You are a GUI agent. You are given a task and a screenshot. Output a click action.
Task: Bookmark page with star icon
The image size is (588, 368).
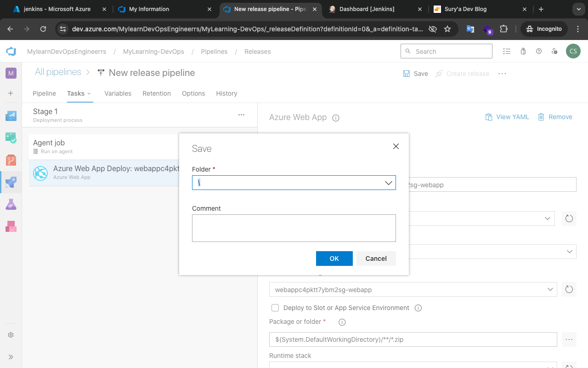pyautogui.click(x=447, y=29)
